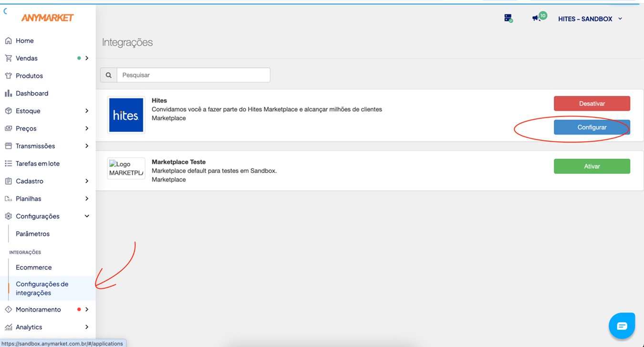Screen dimensions: 644x347
Task: Click the Planilhas spreadsheet icon
Action: coord(8,199)
